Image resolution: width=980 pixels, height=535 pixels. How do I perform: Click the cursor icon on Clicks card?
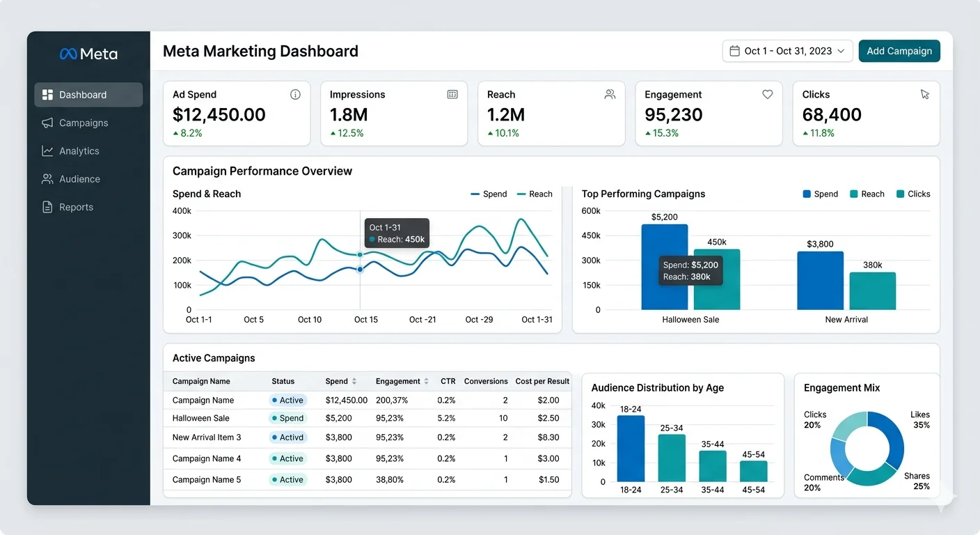(924, 95)
